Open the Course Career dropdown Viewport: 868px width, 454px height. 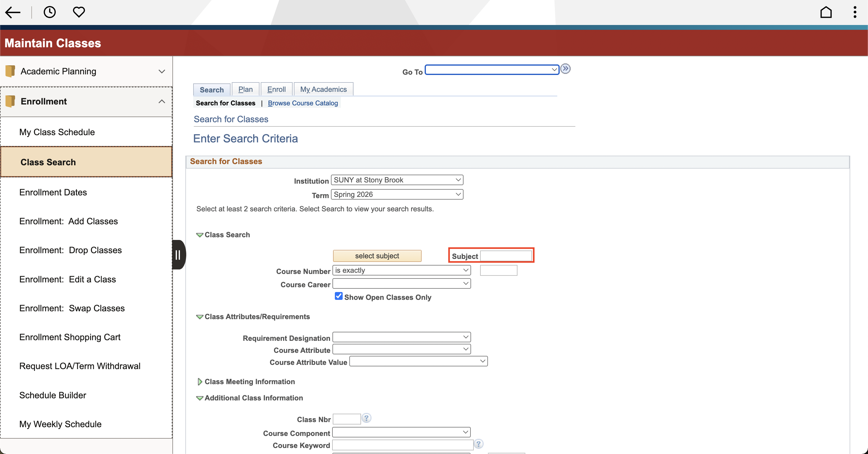pyautogui.click(x=401, y=284)
